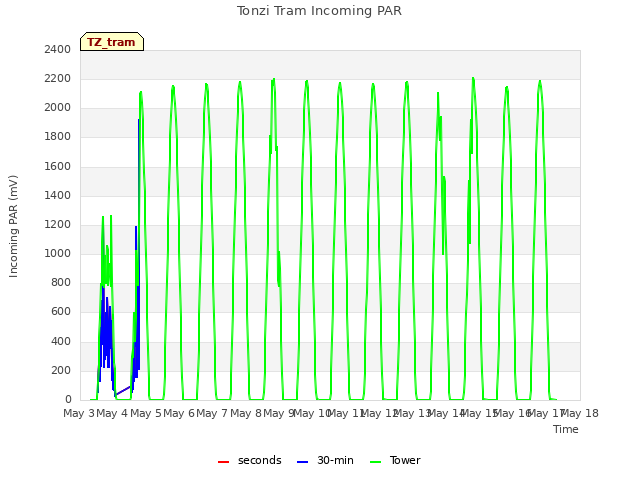Select the seconds legend label

[260, 460]
